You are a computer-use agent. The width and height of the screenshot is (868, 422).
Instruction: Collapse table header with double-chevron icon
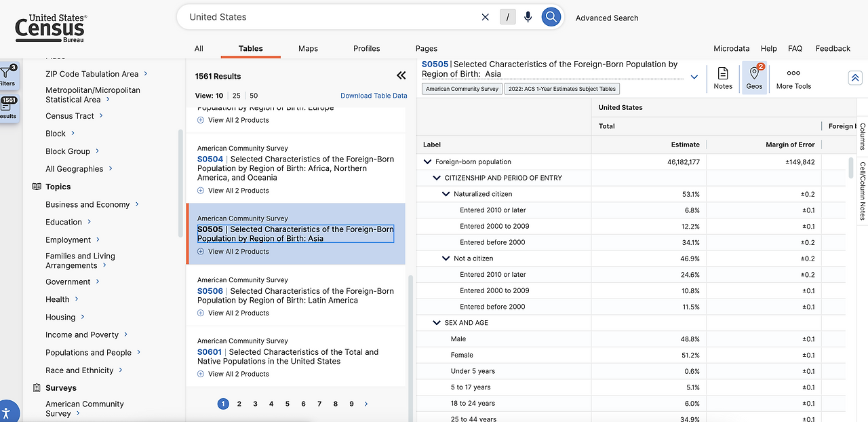(x=855, y=77)
